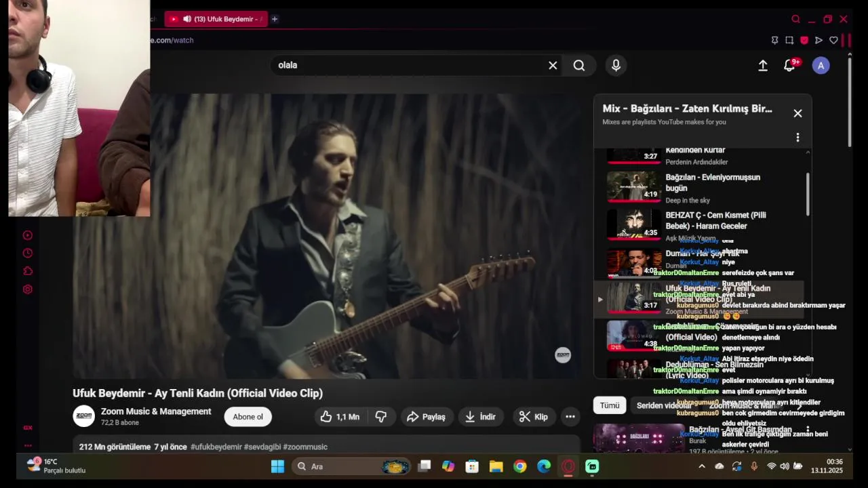Open the #ufukbeydemir hashtag link
The height and width of the screenshot is (488, 868).
pos(216,447)
